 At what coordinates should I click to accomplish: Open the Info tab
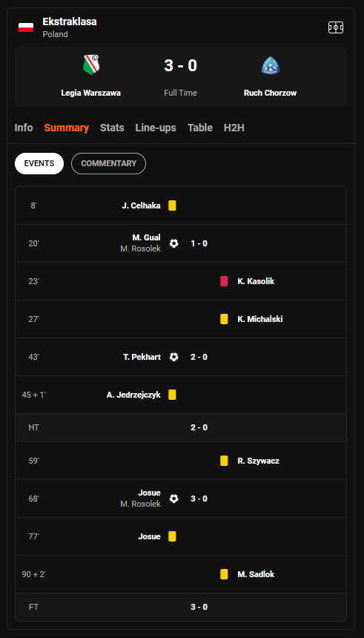tap(24, 128)
